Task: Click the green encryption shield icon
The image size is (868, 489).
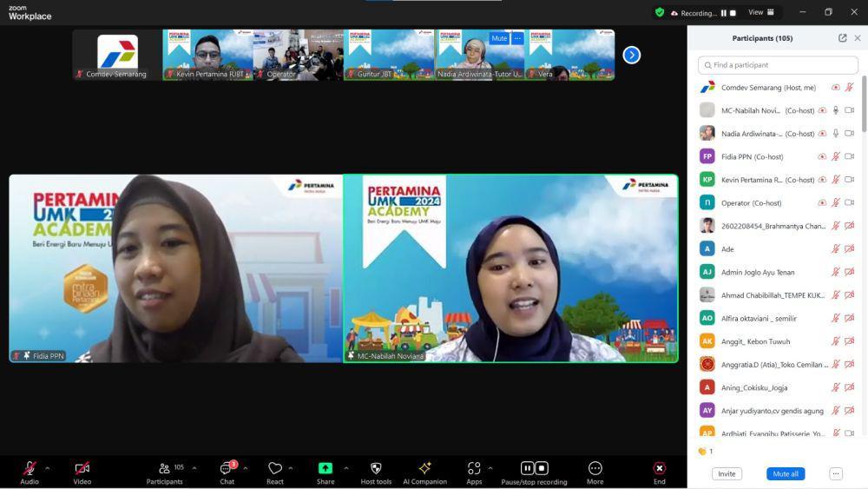Action: click(660, 12)
